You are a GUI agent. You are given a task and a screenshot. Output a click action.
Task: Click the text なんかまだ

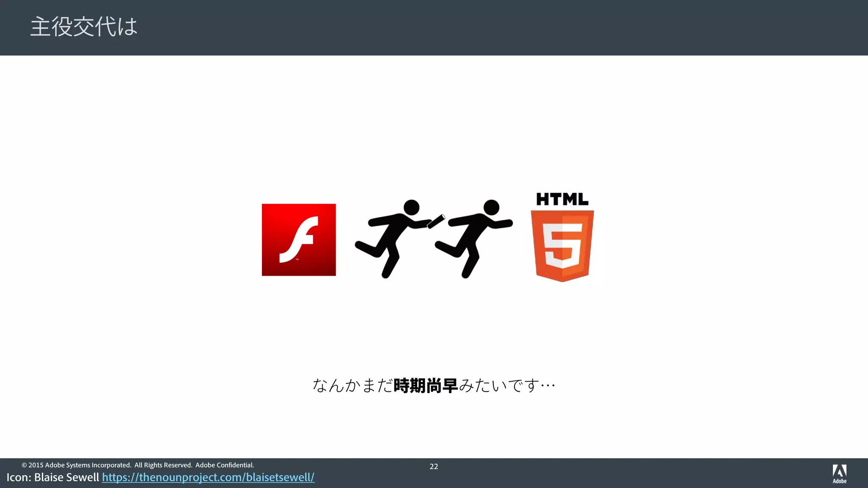353,385
